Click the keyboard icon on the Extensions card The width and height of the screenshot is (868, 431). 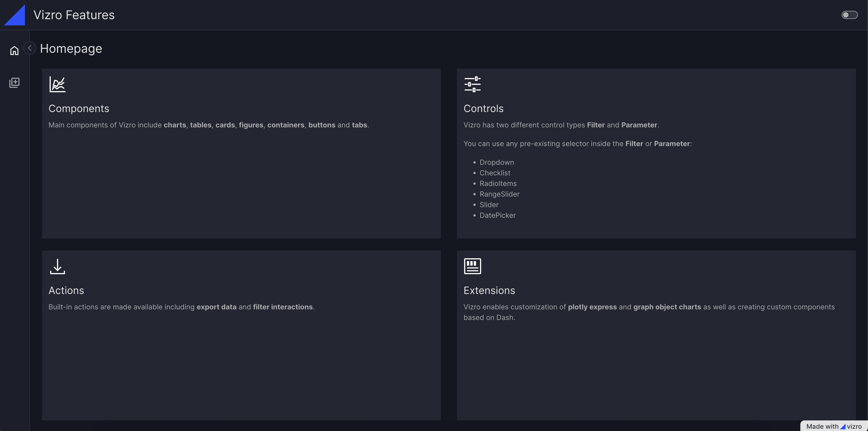472,266
